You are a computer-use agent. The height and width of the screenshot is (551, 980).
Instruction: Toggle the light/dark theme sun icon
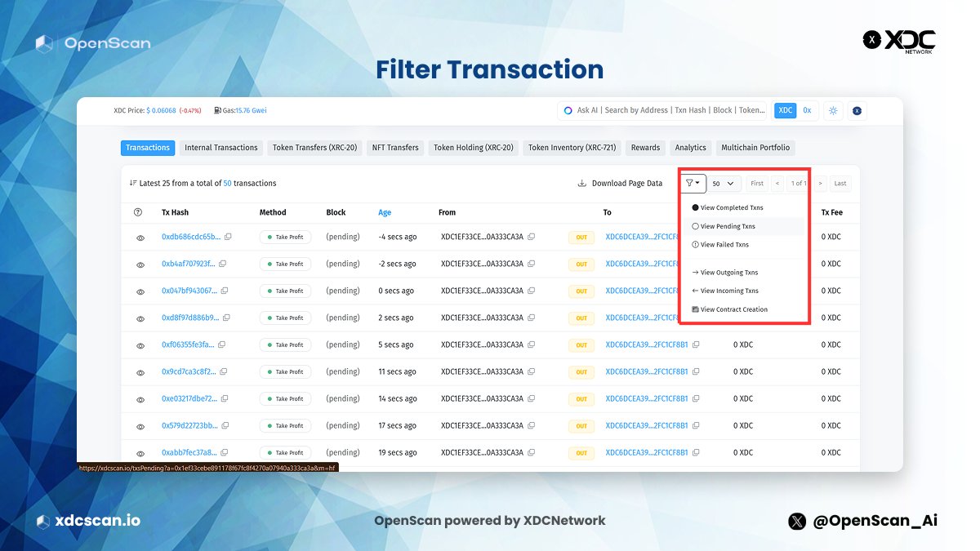pyautogui.click(x=833, y=110)
